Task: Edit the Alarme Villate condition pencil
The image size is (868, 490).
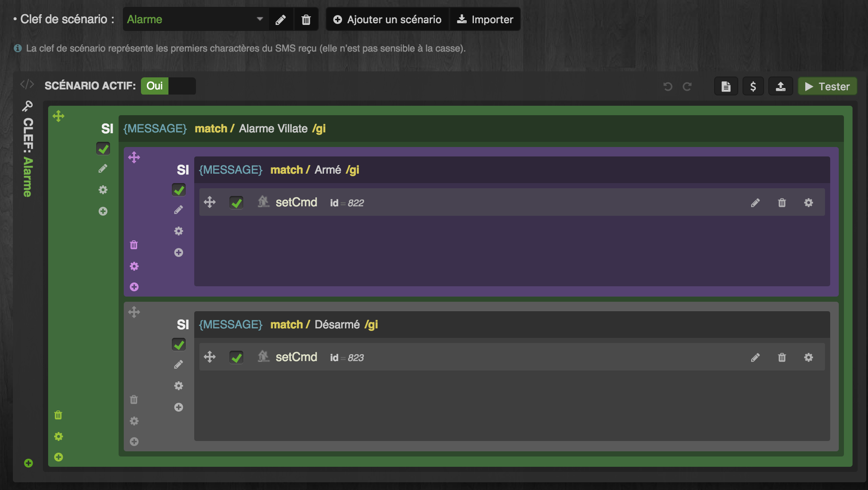Action: [103, 168]
